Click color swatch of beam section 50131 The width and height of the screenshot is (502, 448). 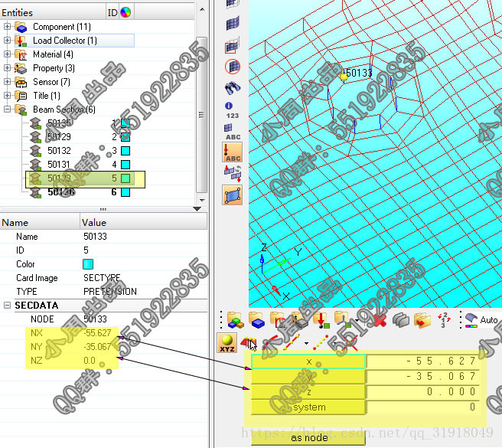125,165
